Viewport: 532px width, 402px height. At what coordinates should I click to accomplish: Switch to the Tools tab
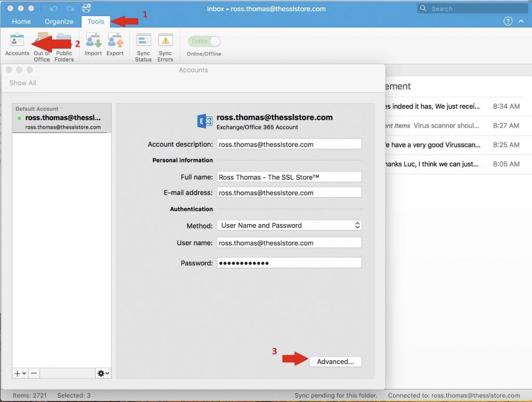tap(96, 21)
